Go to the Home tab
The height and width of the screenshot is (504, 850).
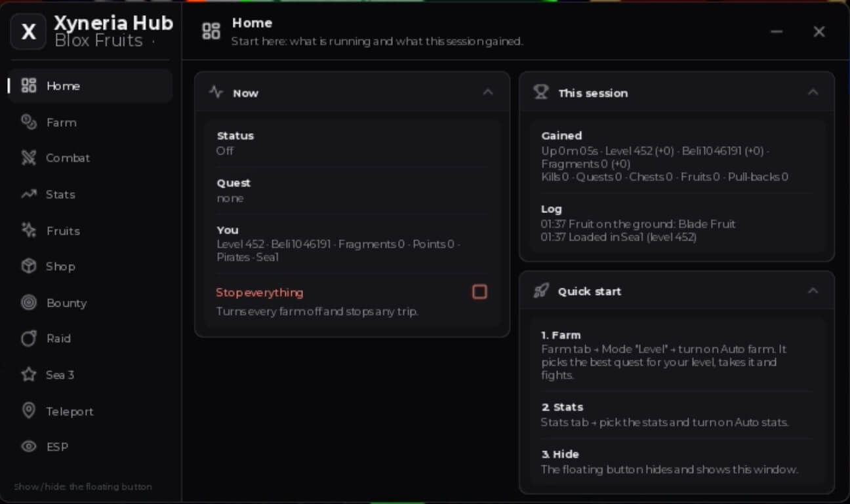(91, 86)
